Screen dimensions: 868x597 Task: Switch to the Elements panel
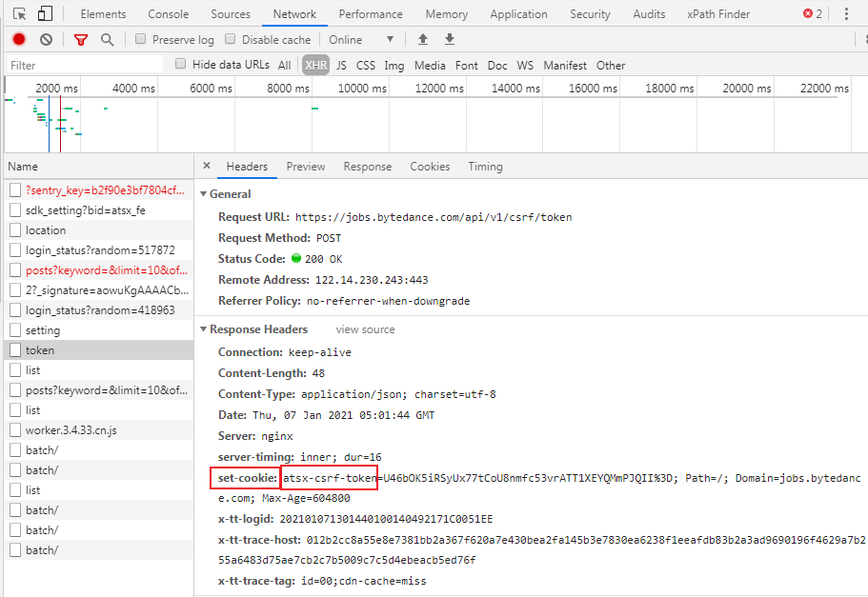point(103,14)
